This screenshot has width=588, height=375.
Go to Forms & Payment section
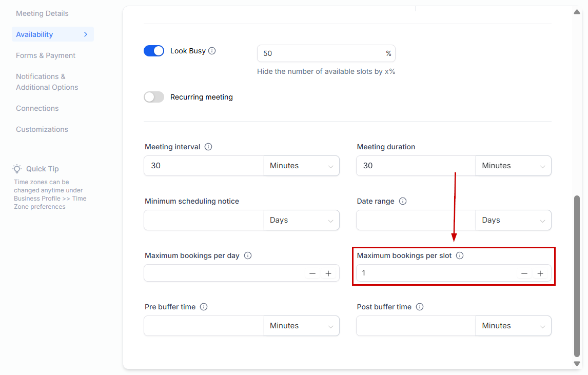46,55
